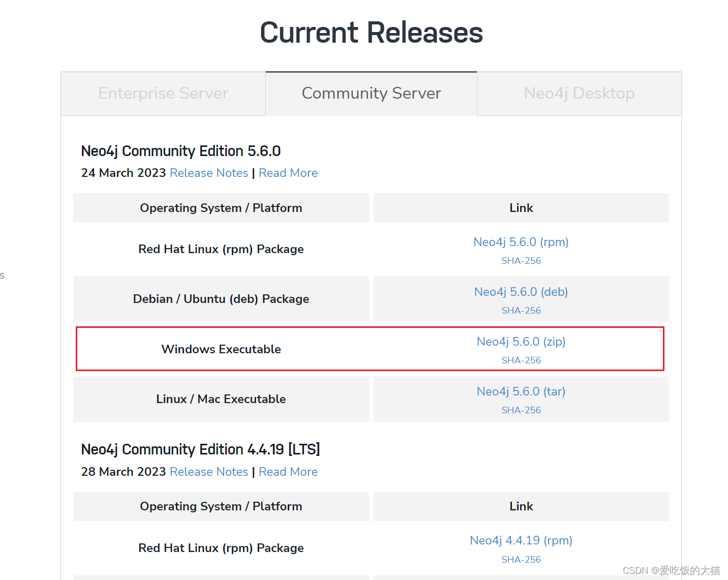
Task: Click the Windows Executable row label
Action: click(x=221, y=349)
